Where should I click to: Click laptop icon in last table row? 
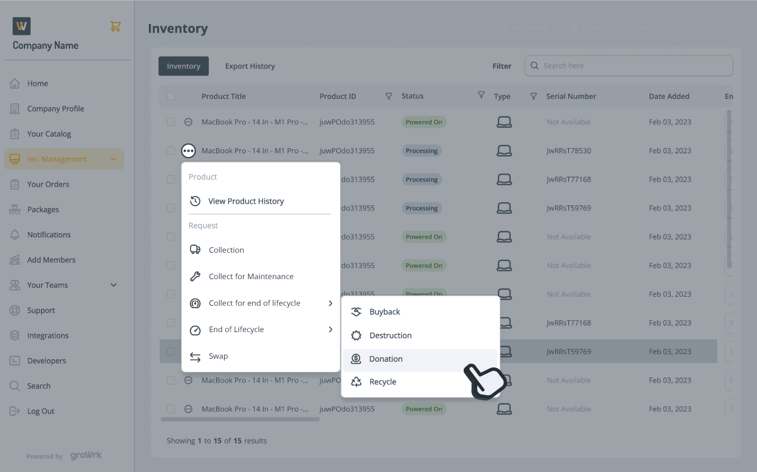point(504,409)
